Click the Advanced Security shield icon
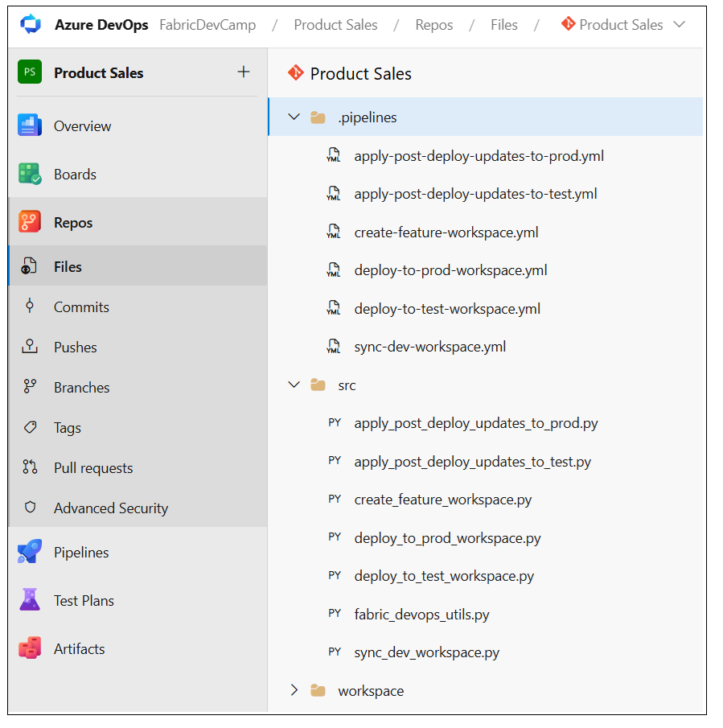Screen dimensions: 723x728 tap(30, 508)
